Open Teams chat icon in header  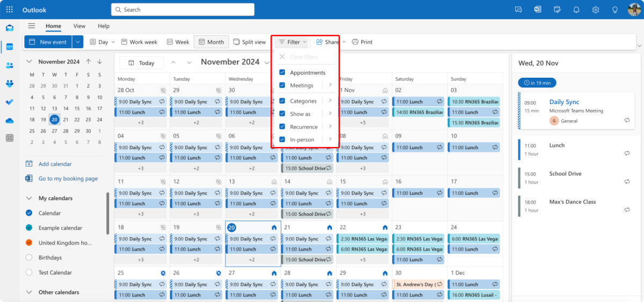coord(518,10)
